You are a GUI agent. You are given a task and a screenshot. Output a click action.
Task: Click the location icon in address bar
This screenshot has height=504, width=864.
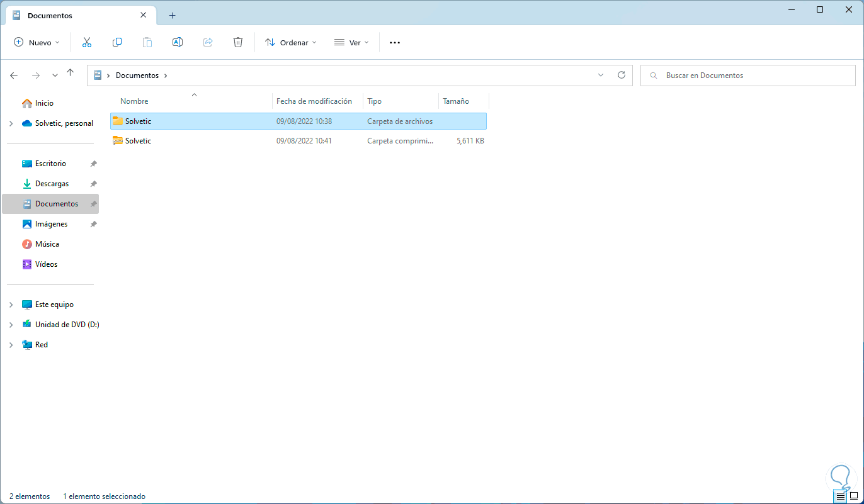tap(98, 75)
